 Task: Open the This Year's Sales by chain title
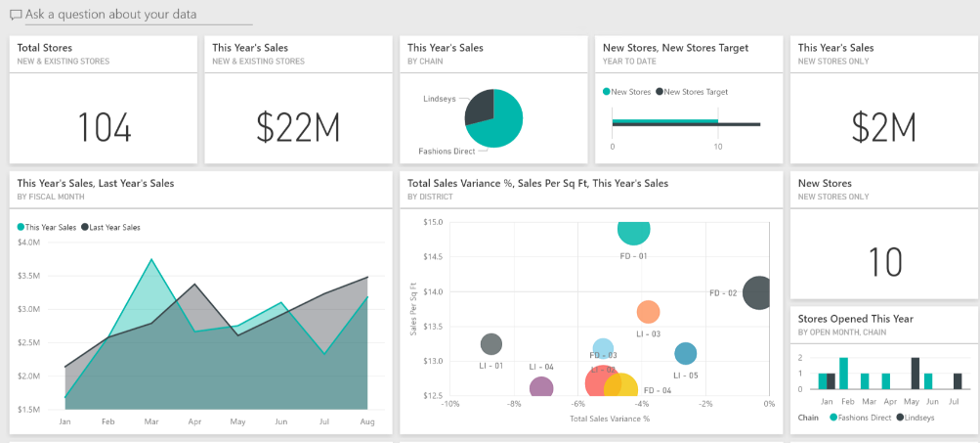tap(445, 48)
